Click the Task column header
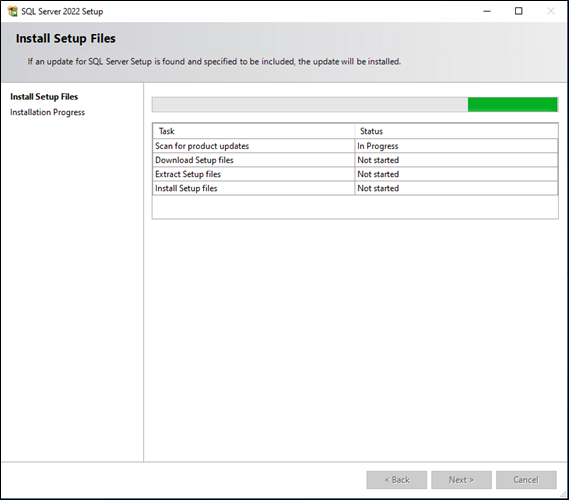 (x=254, y=131)
